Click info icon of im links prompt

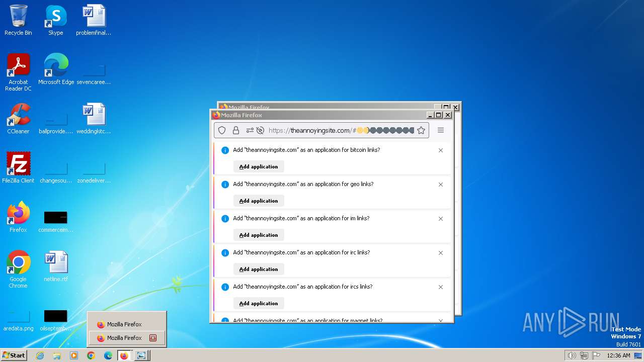(225, 219)
